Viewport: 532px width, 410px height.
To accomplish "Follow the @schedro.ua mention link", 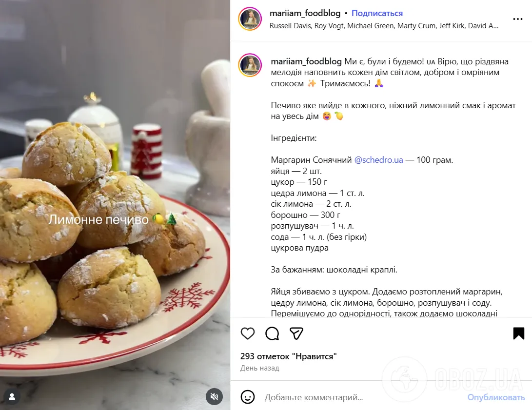I will tap(379, 160).
